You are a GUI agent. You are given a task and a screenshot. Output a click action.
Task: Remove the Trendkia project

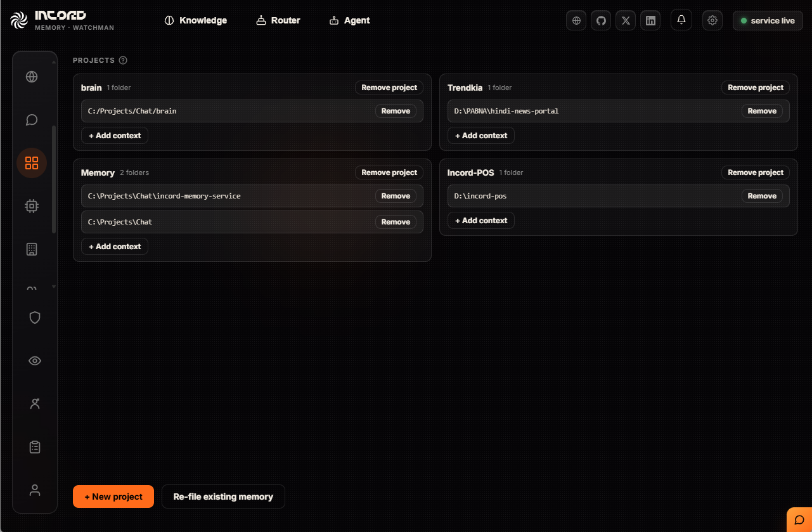click(x=756, y=88)
